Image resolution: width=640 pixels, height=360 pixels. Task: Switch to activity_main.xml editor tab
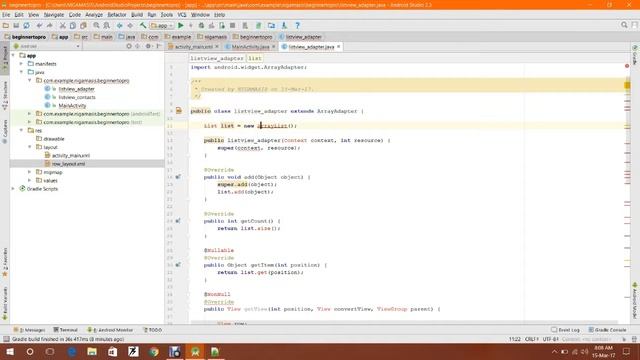[x=193, y=47]
